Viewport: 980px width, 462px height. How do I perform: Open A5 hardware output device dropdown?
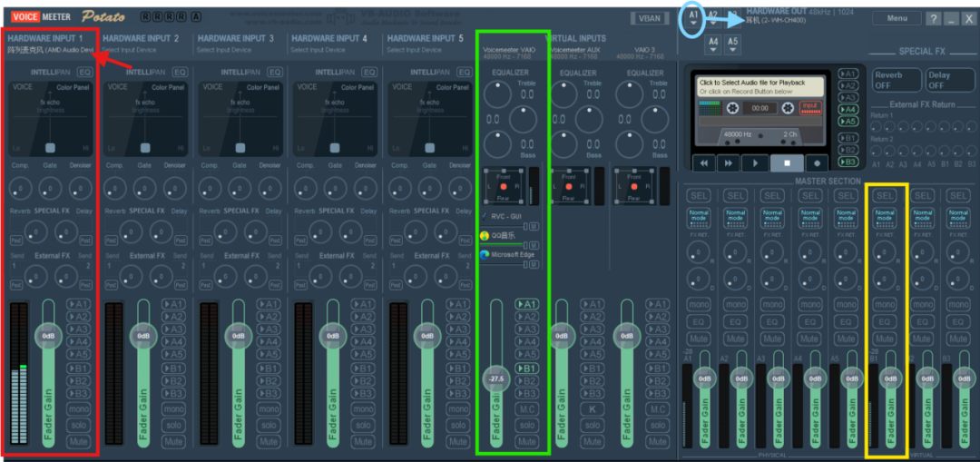point(732,42)
